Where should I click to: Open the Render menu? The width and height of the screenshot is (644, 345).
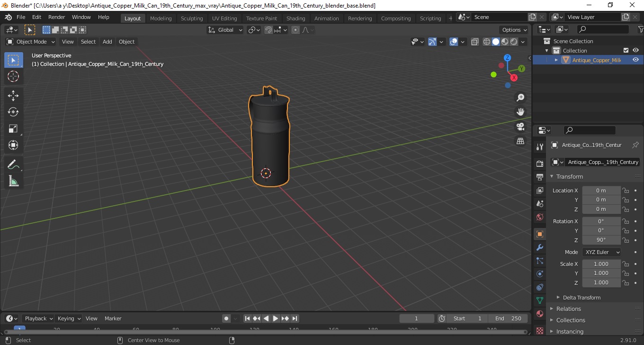pyautogui.click(x=57, y=17)
